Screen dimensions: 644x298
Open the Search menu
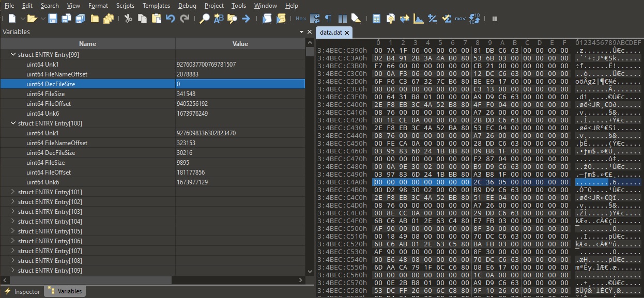coord(50,6)
